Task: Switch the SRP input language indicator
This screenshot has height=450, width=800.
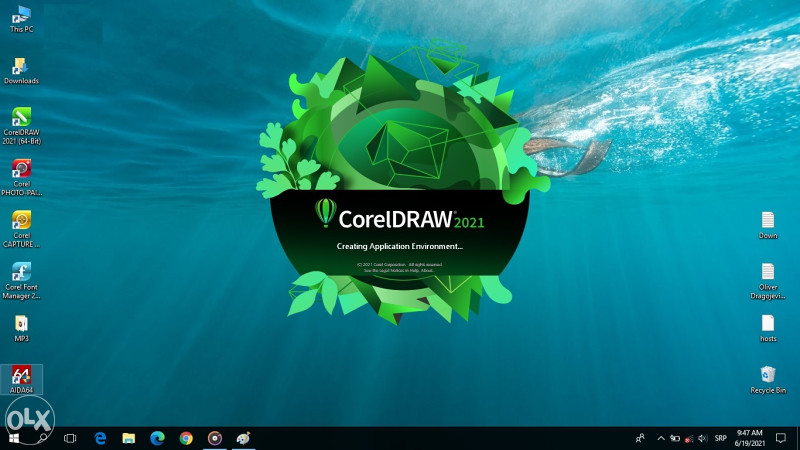Action: pyautogui.click(x=720, y=438)
